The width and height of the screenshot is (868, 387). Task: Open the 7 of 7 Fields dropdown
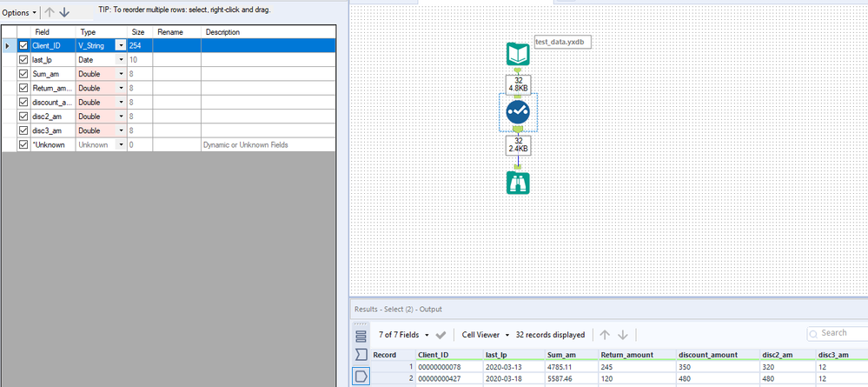pos(404,335)
